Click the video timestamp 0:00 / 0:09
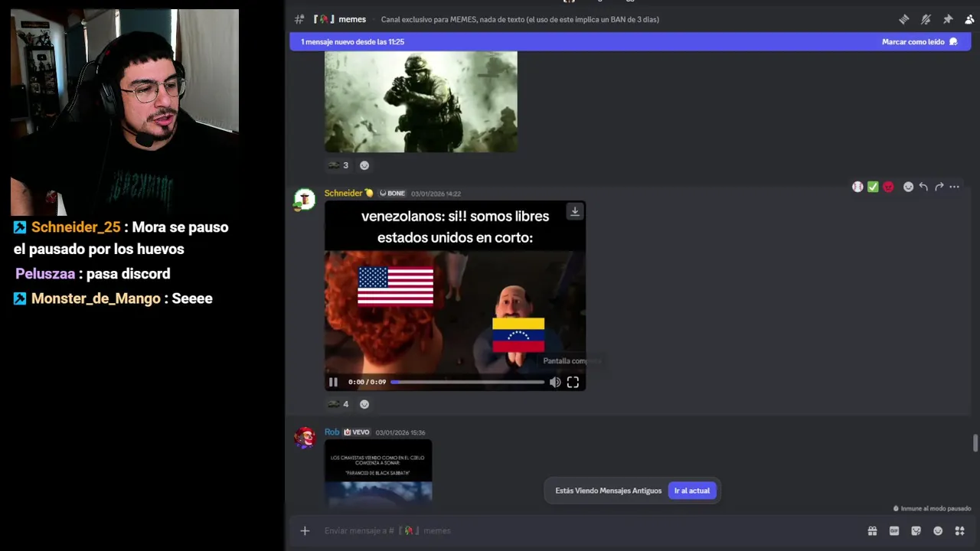980x551 pixels. (367, 382)
